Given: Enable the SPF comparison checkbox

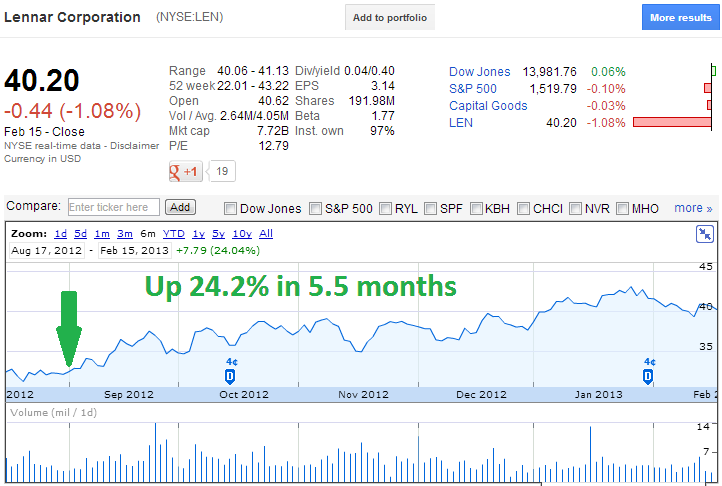Looking at the screenshot, I should point(430,209).
